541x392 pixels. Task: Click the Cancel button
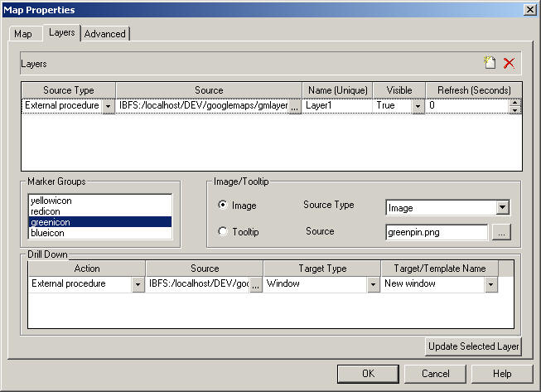434,374
